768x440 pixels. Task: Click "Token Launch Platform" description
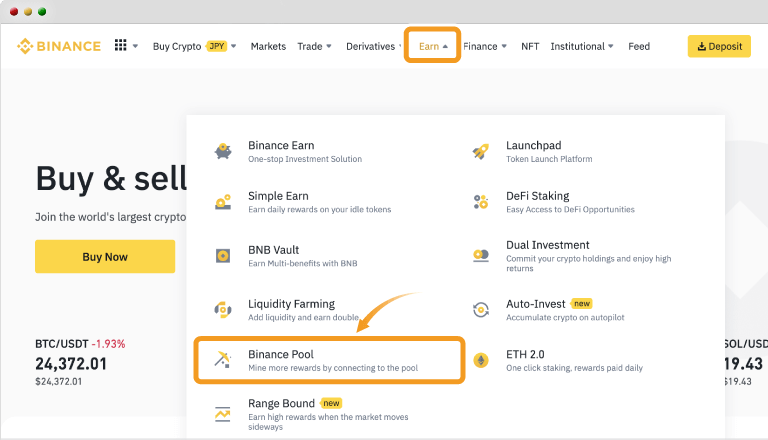click(549, 159)
